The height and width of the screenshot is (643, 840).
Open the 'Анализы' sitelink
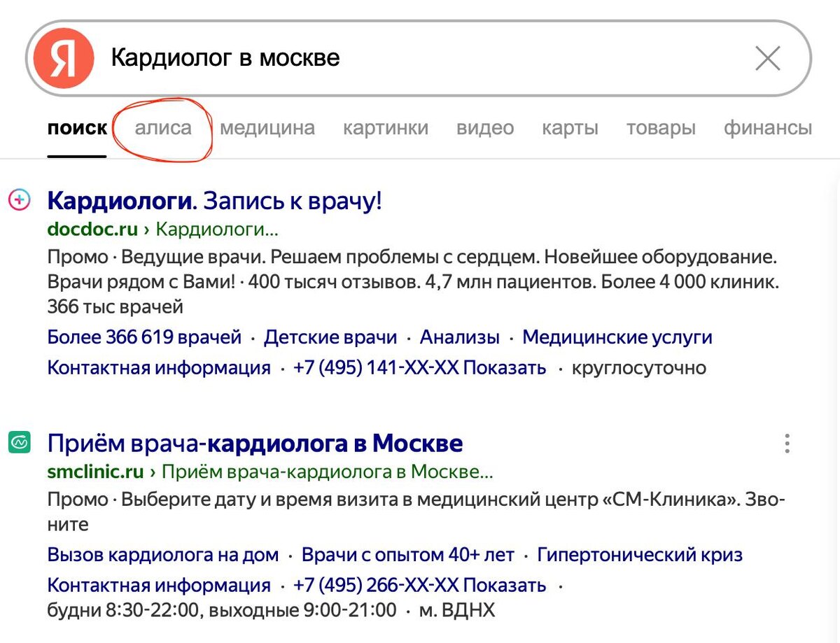(460, 337)
